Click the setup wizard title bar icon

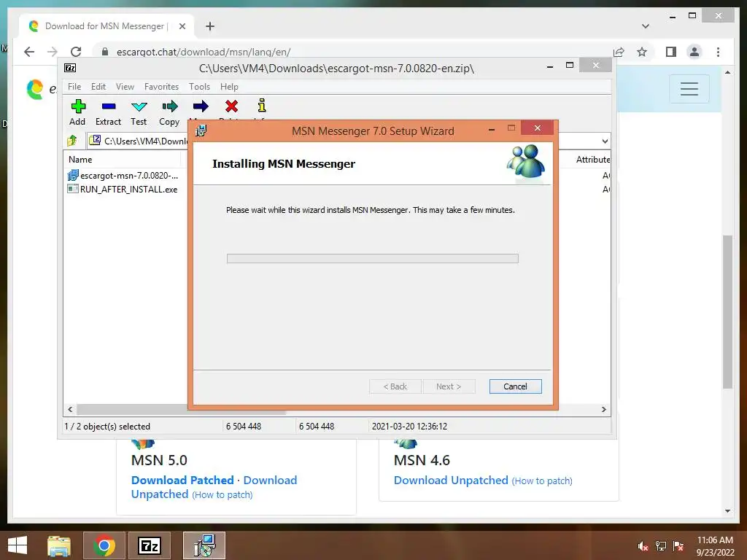201,131
